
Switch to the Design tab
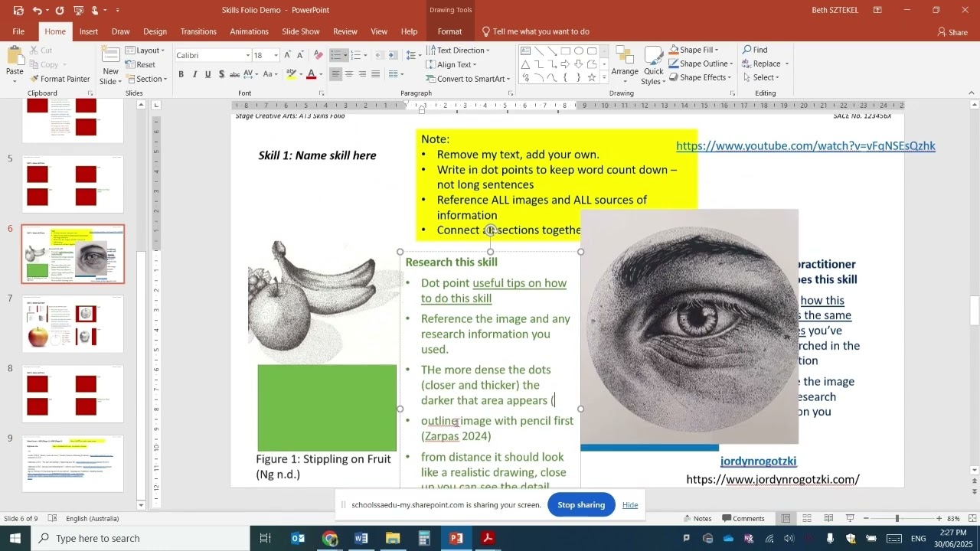coord(155,31)
